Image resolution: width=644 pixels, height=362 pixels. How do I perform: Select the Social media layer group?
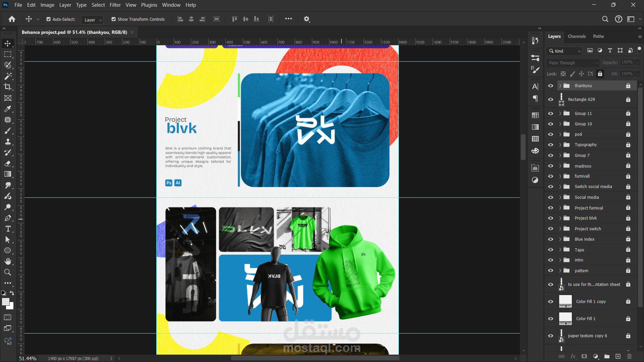tap(587, 197)
